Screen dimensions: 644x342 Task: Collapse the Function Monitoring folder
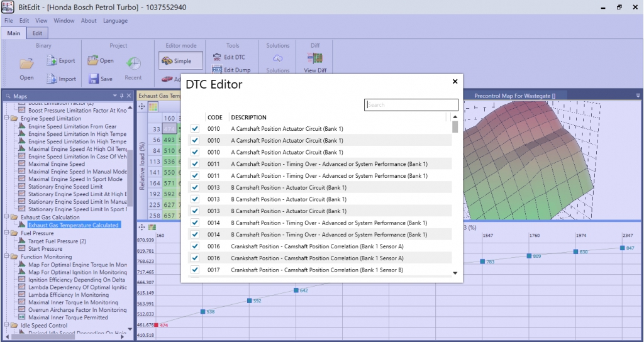(6, 256)
